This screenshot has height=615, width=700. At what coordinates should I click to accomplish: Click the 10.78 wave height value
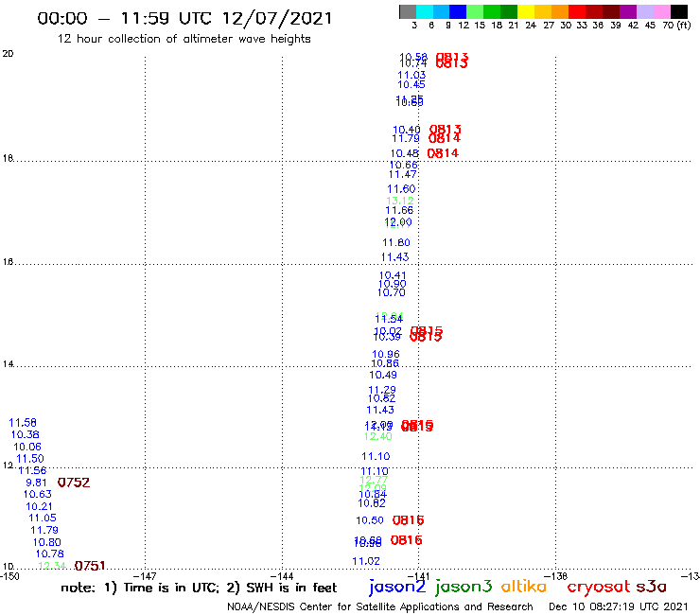tap(49, 553)
